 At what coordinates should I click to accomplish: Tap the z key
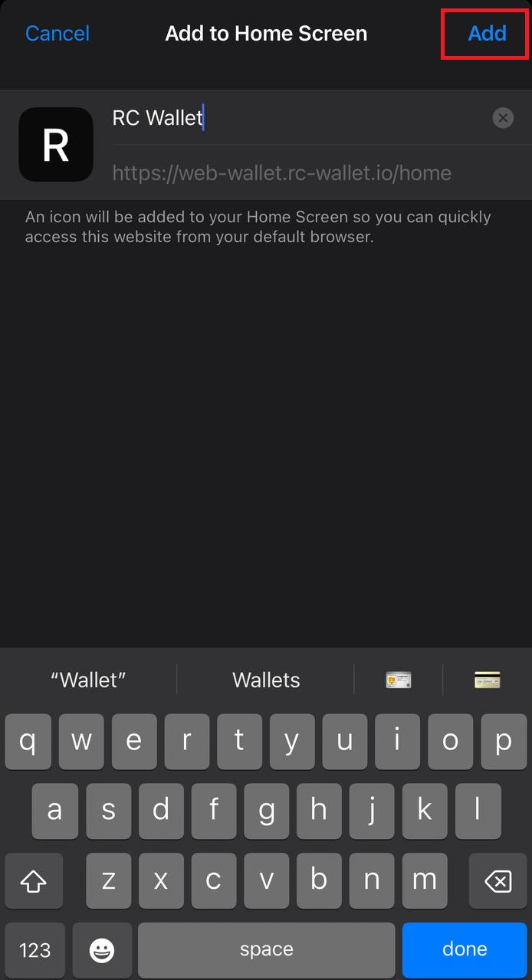(108, 882)
